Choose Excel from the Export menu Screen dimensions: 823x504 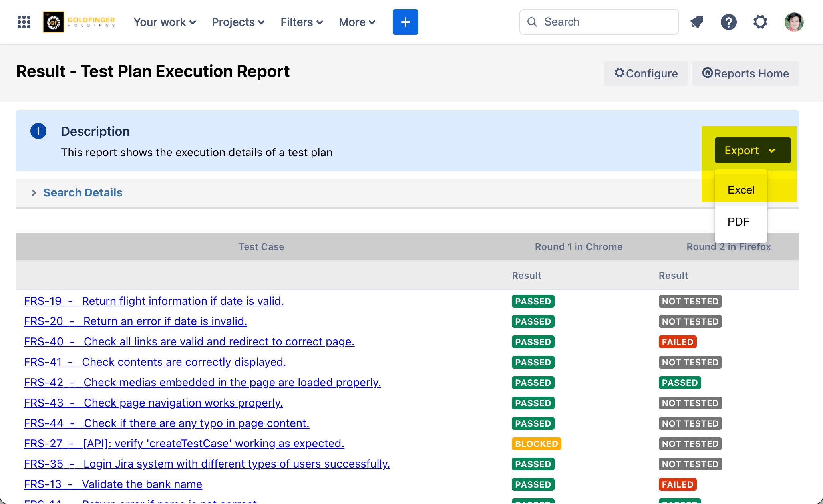tap(741, 190)
